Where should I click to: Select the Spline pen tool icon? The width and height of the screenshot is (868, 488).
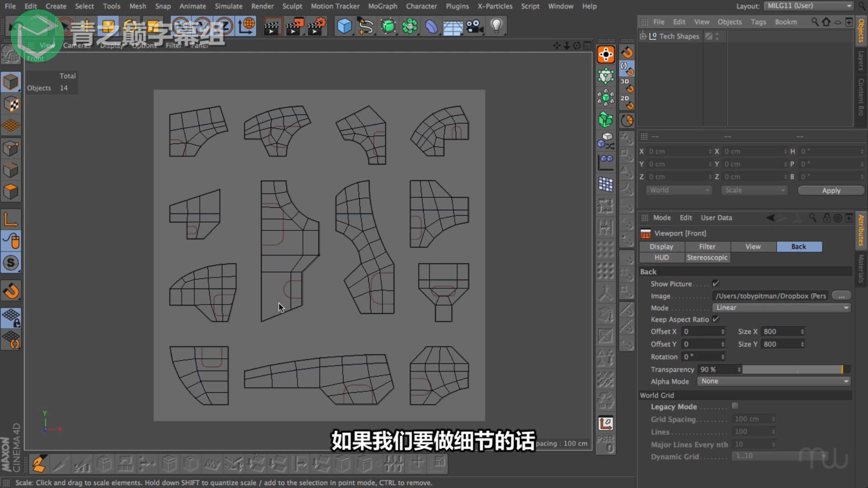(365, 26)
